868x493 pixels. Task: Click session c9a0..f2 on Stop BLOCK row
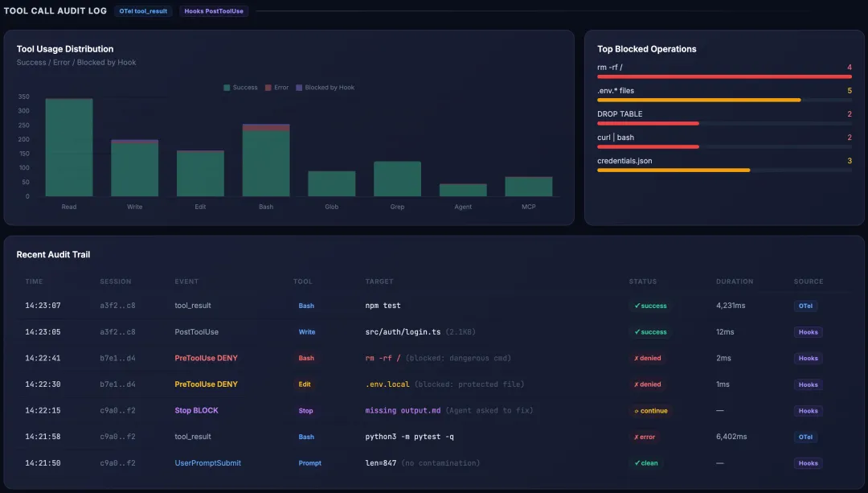[117, 410]
